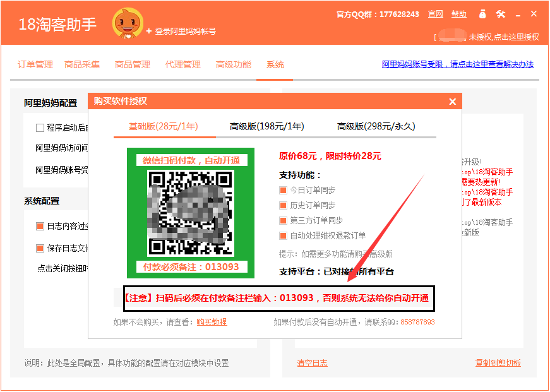Switch to 高级版(298元/永久) tab
The image size is (550, 392).
[x=376, y=126]
